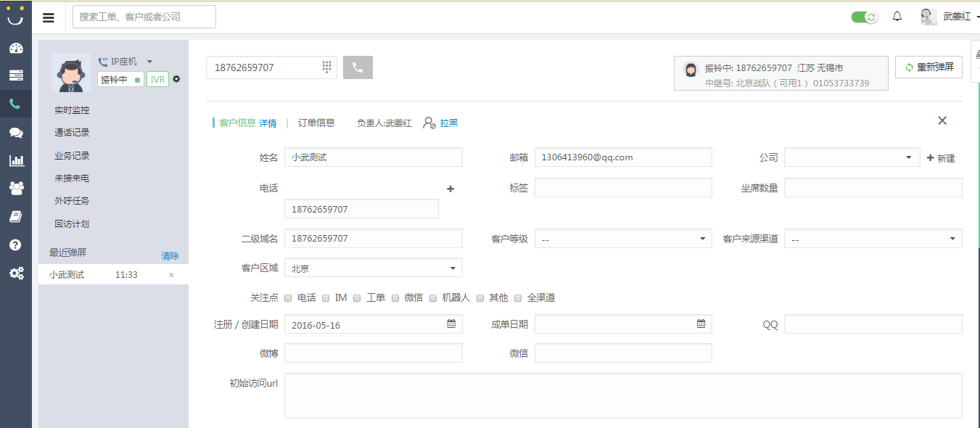
Task: Check the 工单 checkbox
Action: (358, 298)
